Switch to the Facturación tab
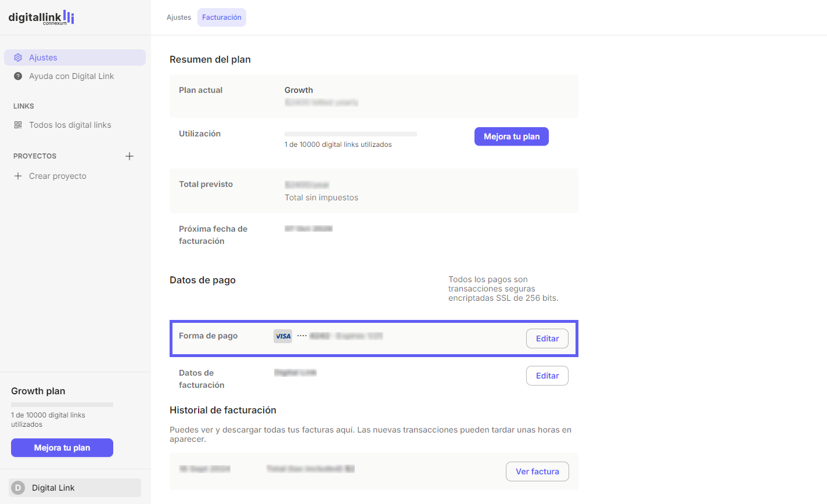Viewport: 827px width, 504px height. (x=222, y=17)
